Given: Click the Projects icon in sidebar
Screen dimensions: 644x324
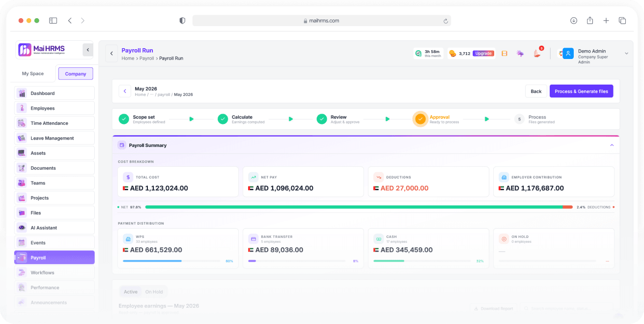Looking at the screenshot, I should coord(22,198).
